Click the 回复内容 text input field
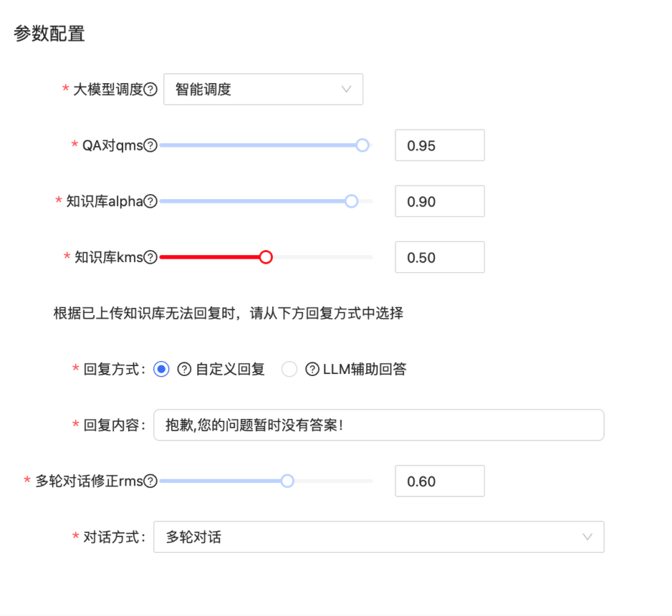Screen dimensions: 672x616 [x=378, y=425]
